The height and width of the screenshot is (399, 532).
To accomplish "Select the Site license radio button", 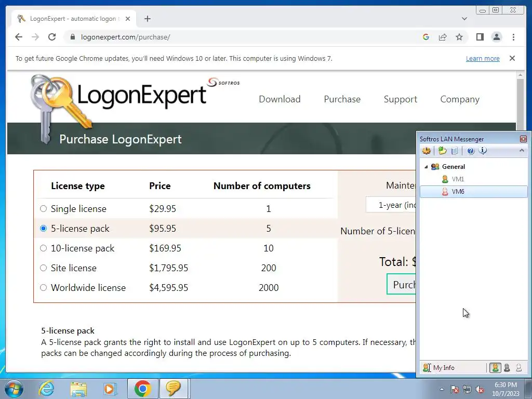I will (x=44, y=268).
